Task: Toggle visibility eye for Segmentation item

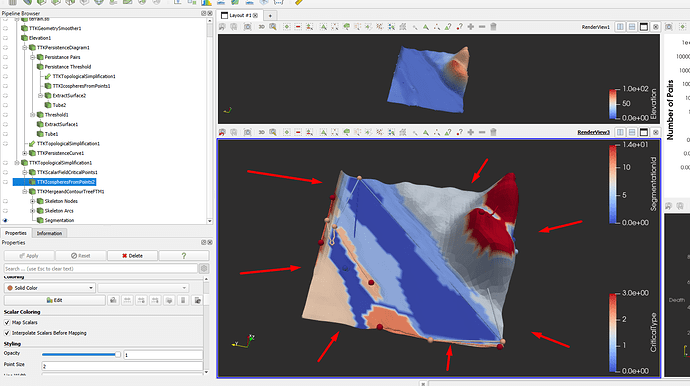Action: coord(5,221)
